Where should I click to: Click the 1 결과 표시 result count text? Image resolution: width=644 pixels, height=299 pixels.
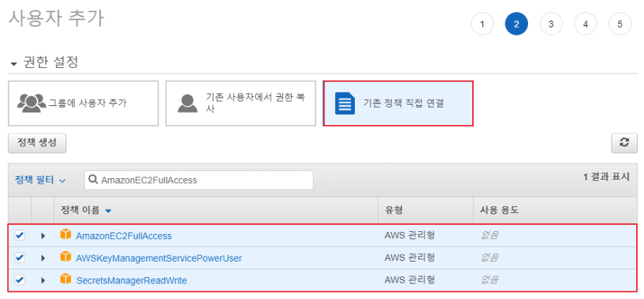coord(607,177)
